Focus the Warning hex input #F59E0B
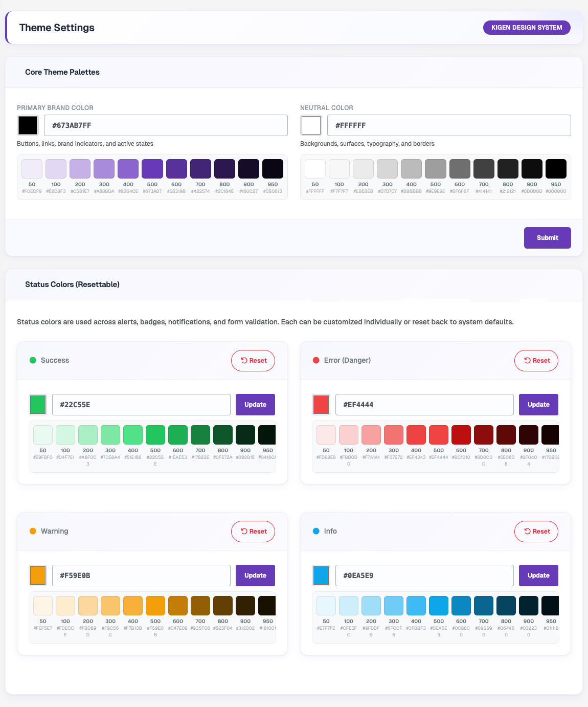This screenshot has height=707, width=588. coord(141,576)
